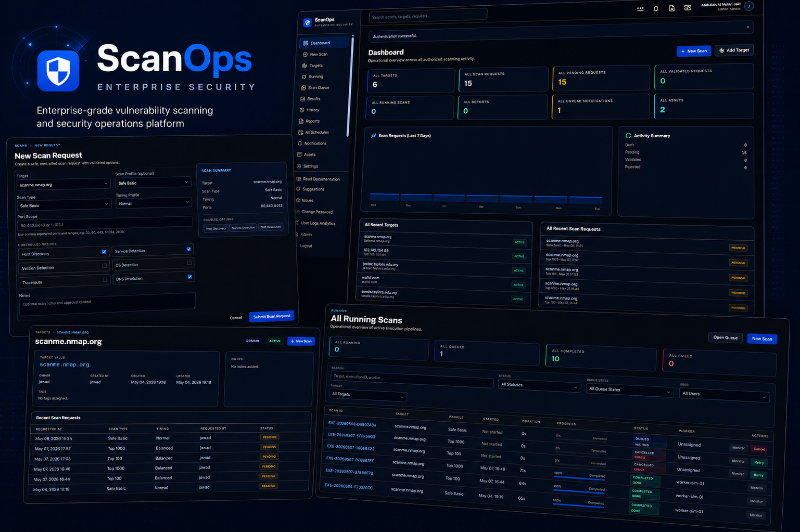Open Dashboard in the ScanOps sidebar

tap(325, 43)
